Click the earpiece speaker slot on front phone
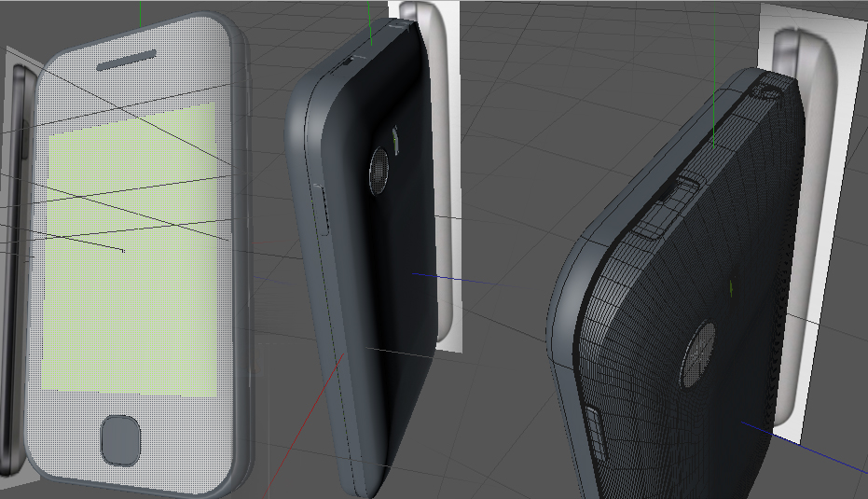Screen dimensions: 868x499 tap(127, 61)
